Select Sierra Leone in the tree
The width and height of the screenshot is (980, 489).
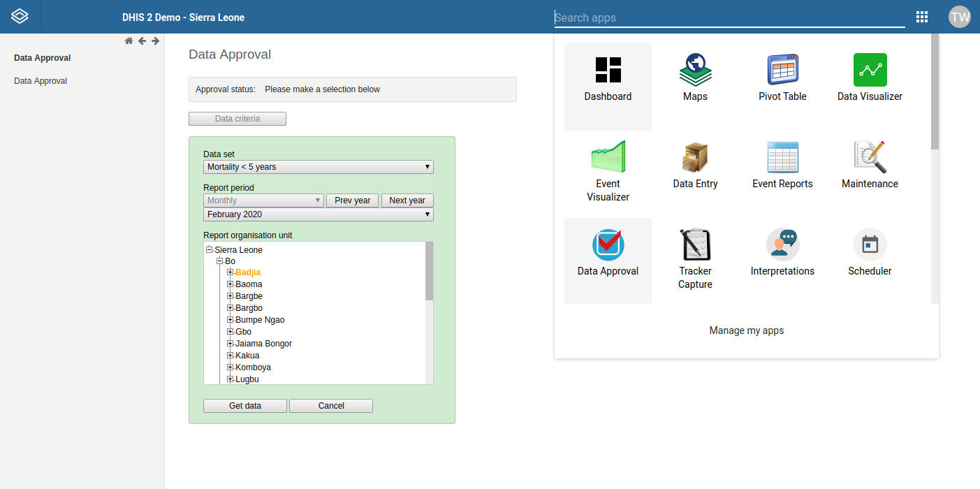239,250
